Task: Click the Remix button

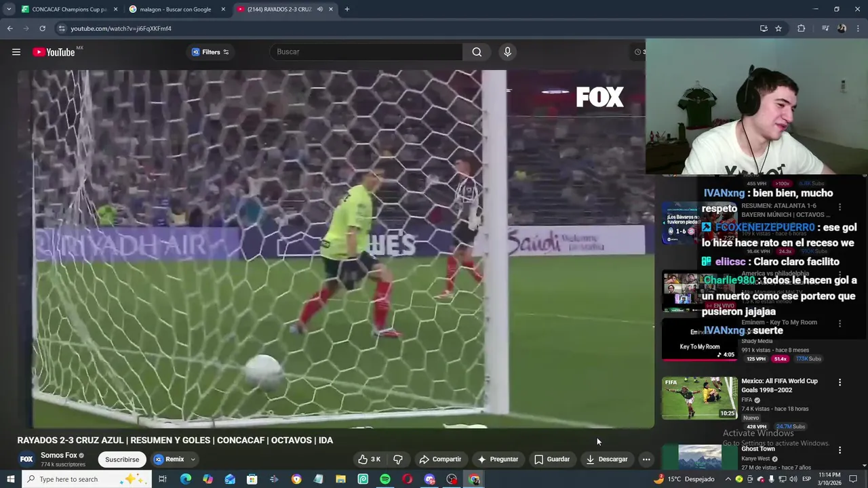Action: pyautogui.click(x=169, y=460)
